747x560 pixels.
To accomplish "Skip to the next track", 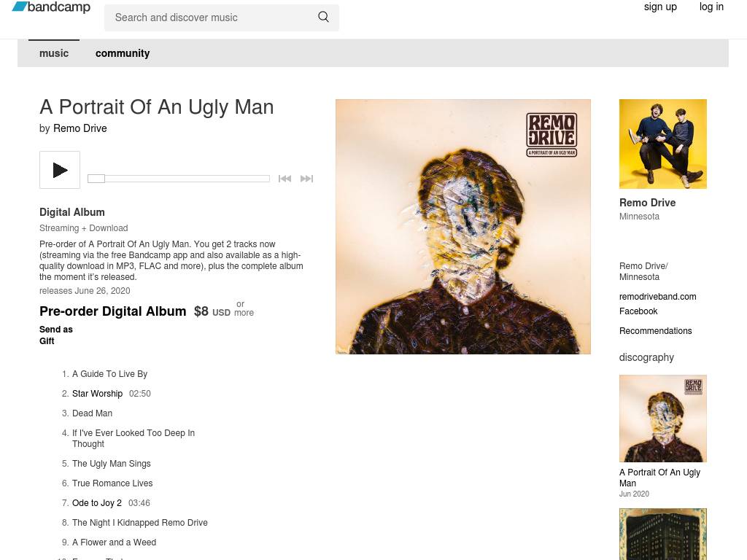I will click(x=306, y=179).
